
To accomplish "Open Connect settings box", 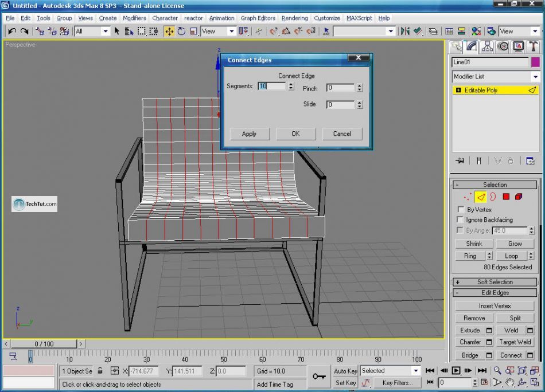I will (530, 355).
